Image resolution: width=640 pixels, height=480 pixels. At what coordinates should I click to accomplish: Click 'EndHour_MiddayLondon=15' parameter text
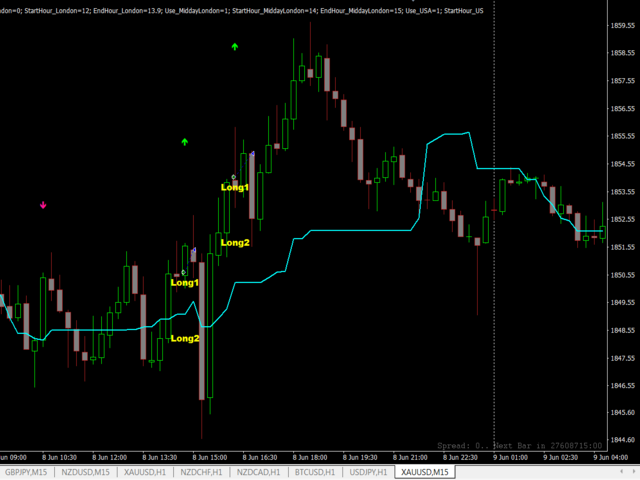coord(361,11)
